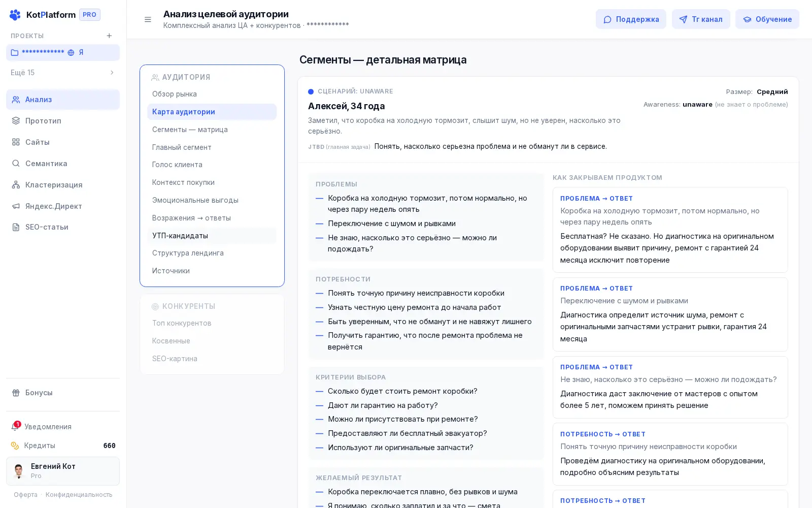This screenshot has width=812, height=508.
Task: Click the Бонусы gift icon
Action: [16, 393]
